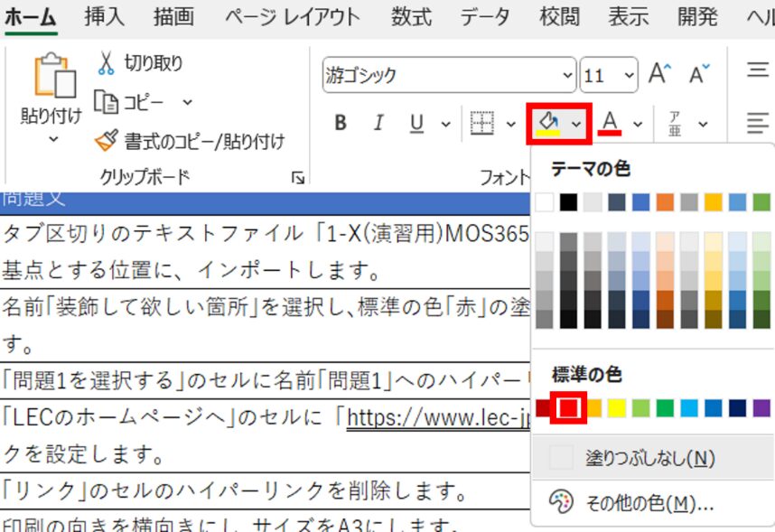Pick the standard dark red swatch
The image size is (775, 532).
coord(543,408)
